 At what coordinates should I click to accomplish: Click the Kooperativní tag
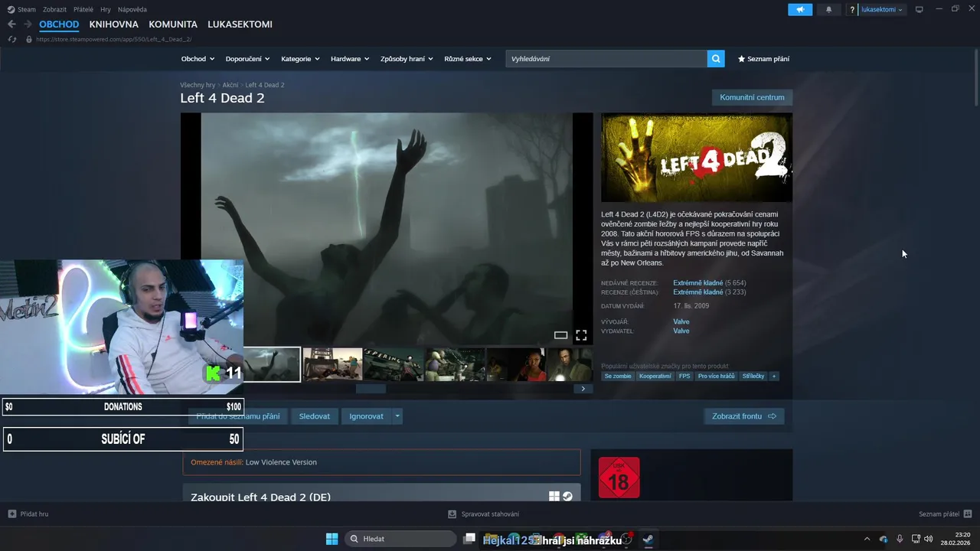(655, 377)
